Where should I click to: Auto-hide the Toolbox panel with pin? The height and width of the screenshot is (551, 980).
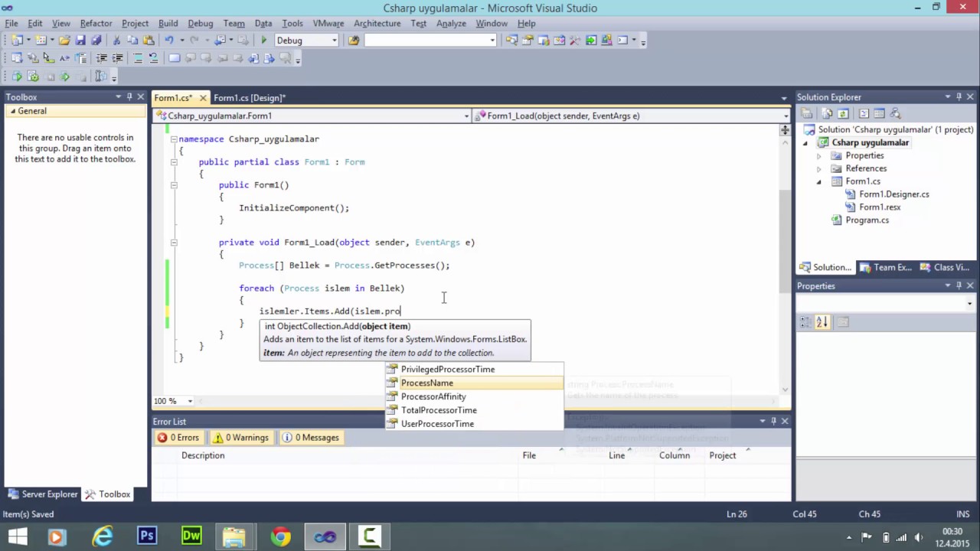click(x=129, y=96)
